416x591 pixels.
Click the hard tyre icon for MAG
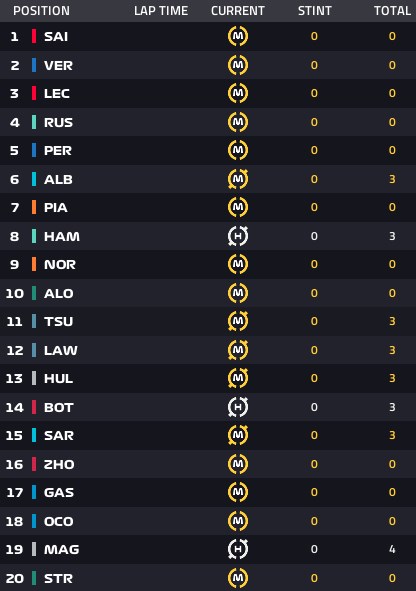click(238, 549)
